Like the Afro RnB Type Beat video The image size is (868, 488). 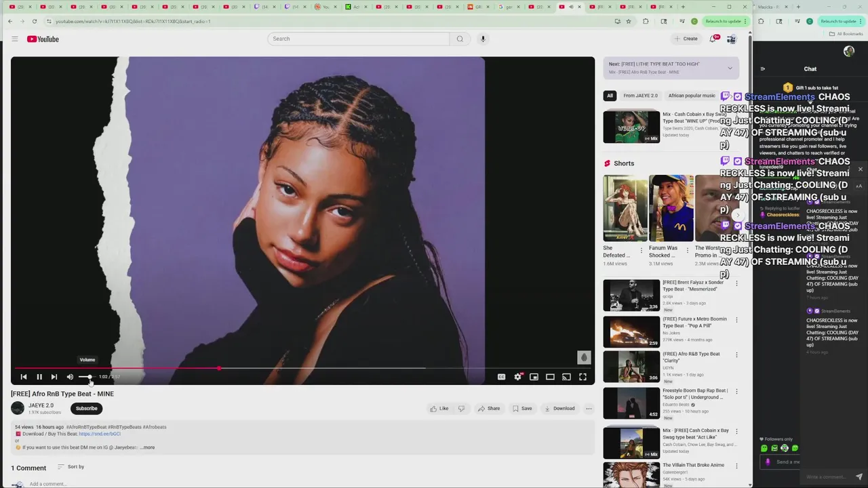click(439, 409)
